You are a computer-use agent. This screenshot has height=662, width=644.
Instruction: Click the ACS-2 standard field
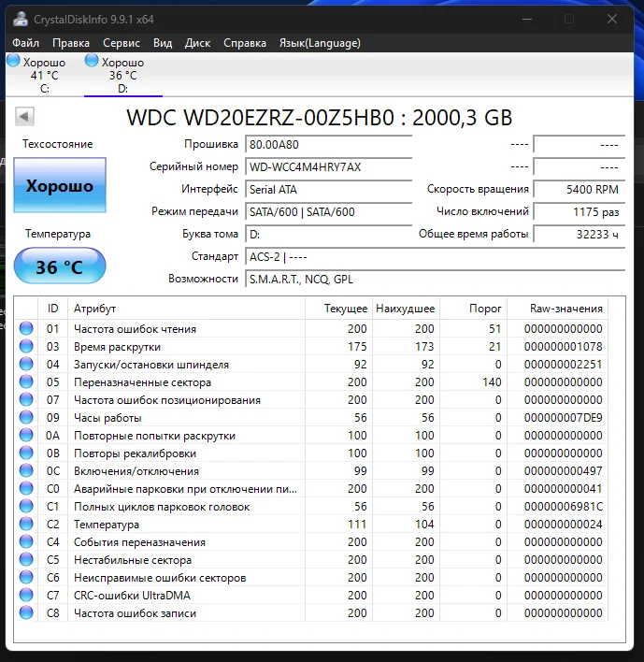point(435,257)
